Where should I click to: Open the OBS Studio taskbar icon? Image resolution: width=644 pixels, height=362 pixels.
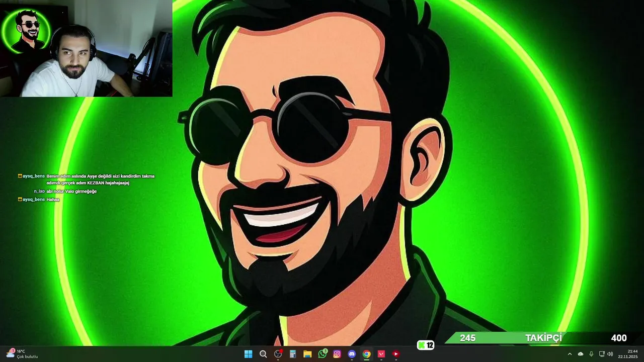(278, 354)
